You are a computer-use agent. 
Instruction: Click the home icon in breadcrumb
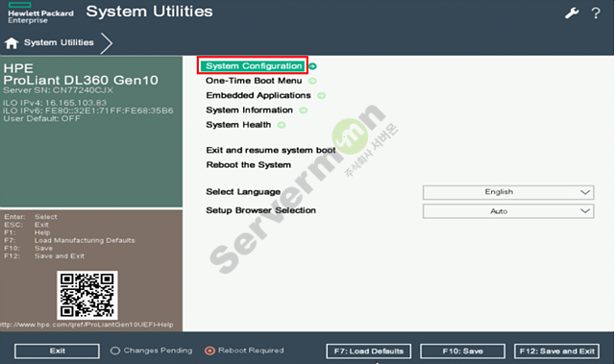(12, 42)
